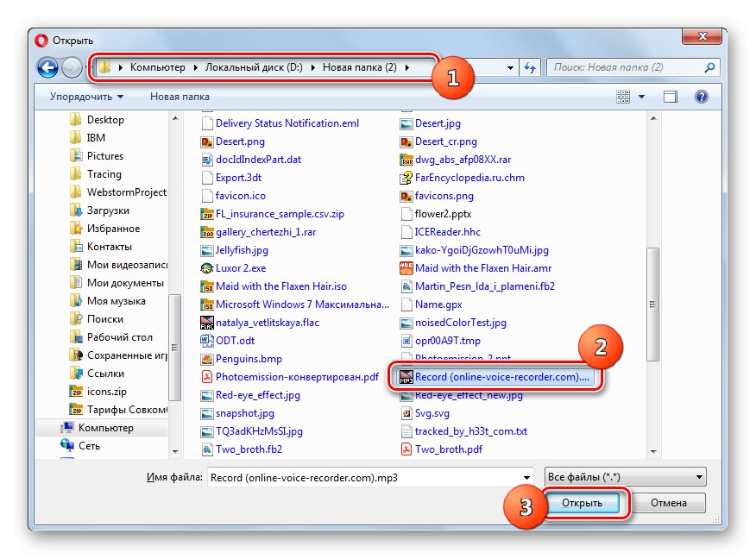This screenshot has height=559, width=756.
Task: Click Локальный диск (D:) breadcrumb segment
Action: tap(254, 67)
